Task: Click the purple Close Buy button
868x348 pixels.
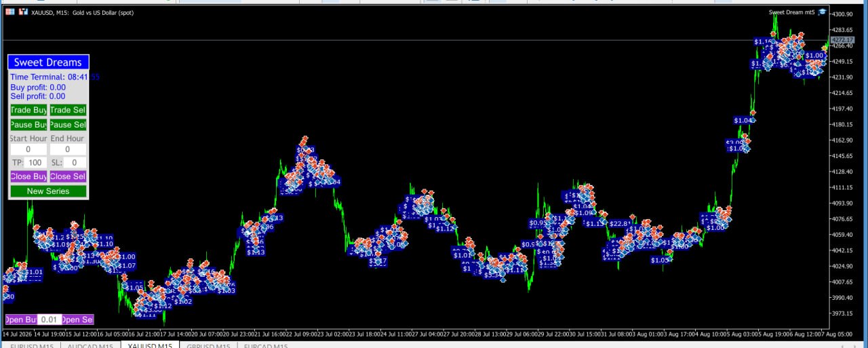Action: [x=28, y=176]
